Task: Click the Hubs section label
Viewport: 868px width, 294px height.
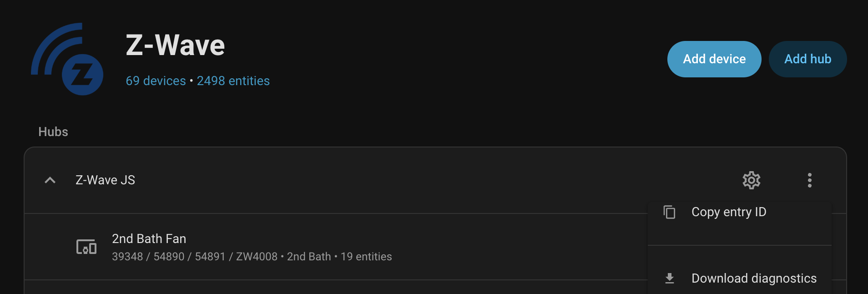Action: pos(53,132)
